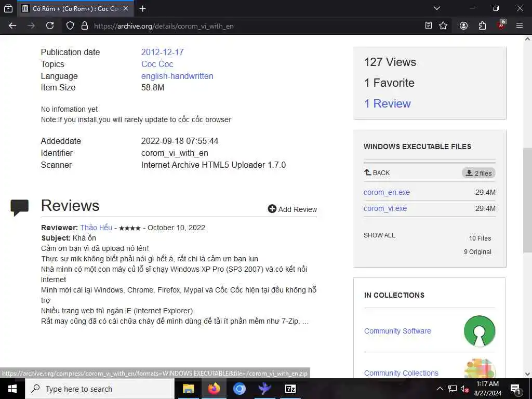Viewport: 532px width, 399px height.
Task: Toggle reader view icon
Action: coord(429,26)
